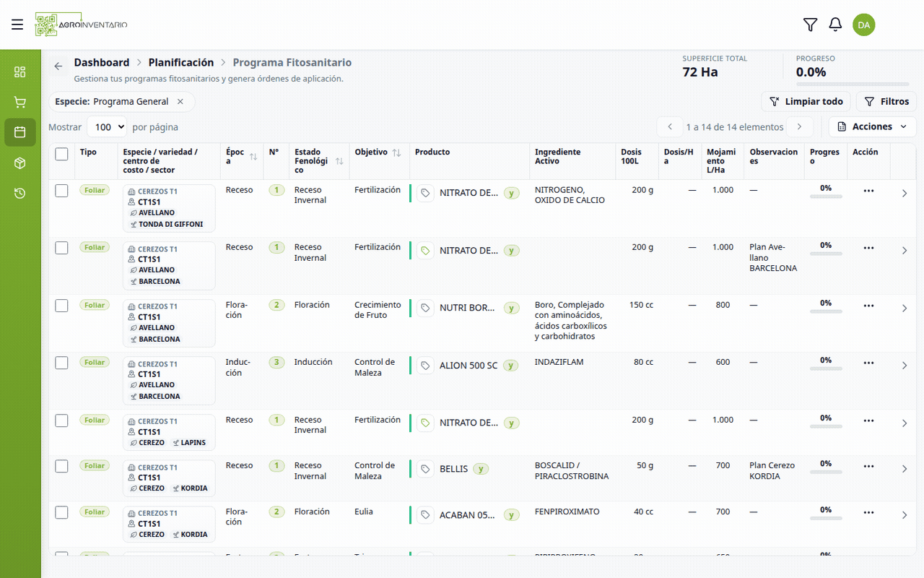The height and width of the screenshot is (578, 924).
Task: Go to the next page of results
Action: pyautogui.click(x=799, y=126)
